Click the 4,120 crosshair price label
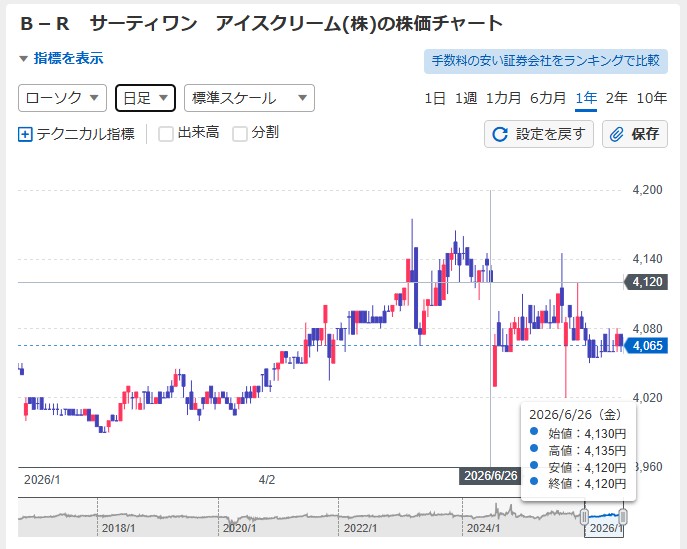The image size is (687, 549). click(646, 282)
